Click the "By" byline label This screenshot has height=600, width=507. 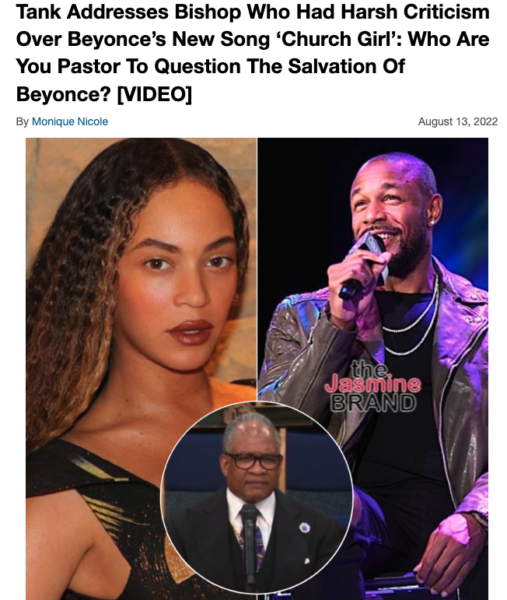(22, 122)
